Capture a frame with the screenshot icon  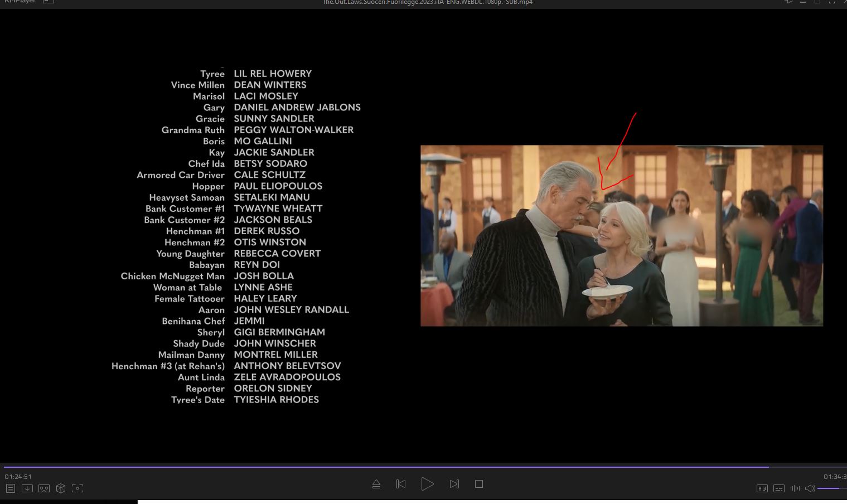(x=78, y=488)
